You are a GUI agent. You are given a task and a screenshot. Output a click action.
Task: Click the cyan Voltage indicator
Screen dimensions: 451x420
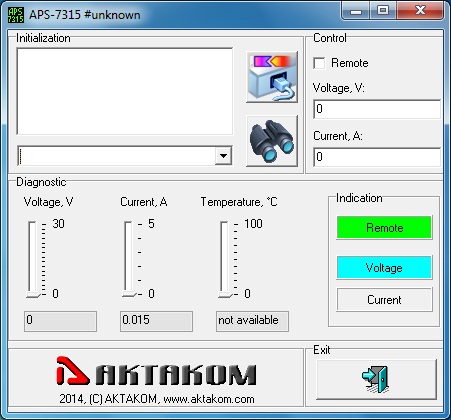384,267
